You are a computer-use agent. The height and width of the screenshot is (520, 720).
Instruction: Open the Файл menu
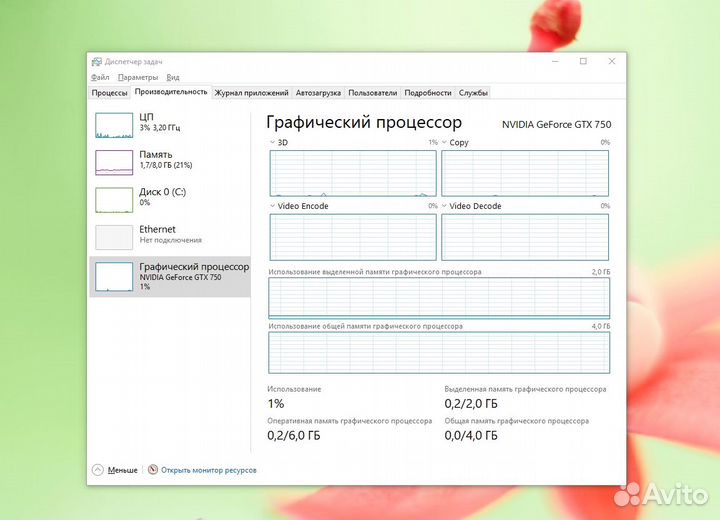click(100, 77)
